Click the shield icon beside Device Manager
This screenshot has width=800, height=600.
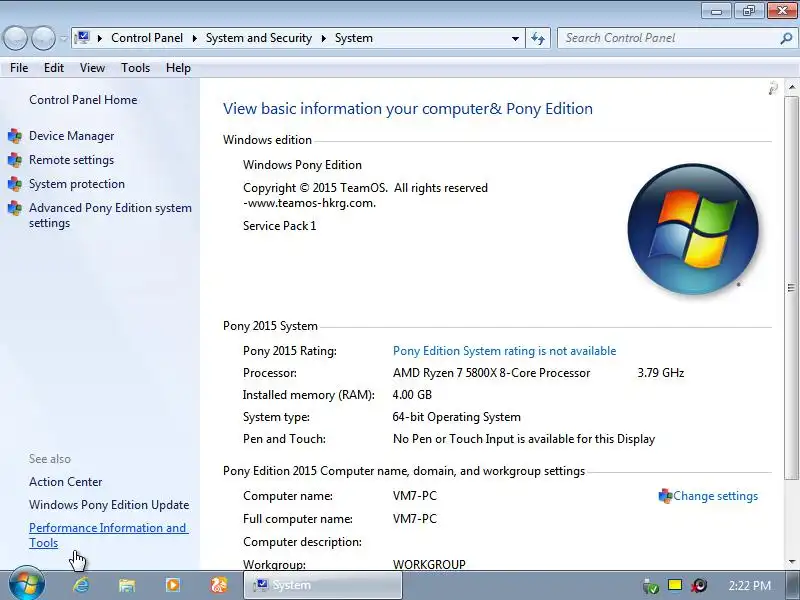pyautogui.click(x=15, y=136)
